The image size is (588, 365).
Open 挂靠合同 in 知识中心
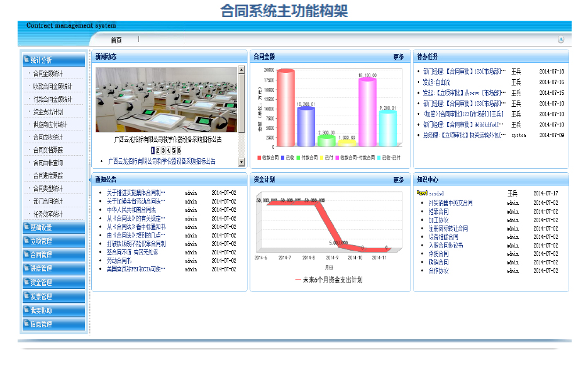pyautogui.click(x=438, y=211)
